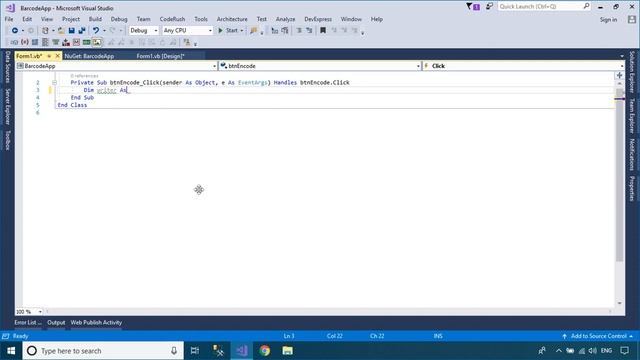Screen dimensions: 640x360
Task: Undo the last edit with Undo icon
Action: click(96, 31)
